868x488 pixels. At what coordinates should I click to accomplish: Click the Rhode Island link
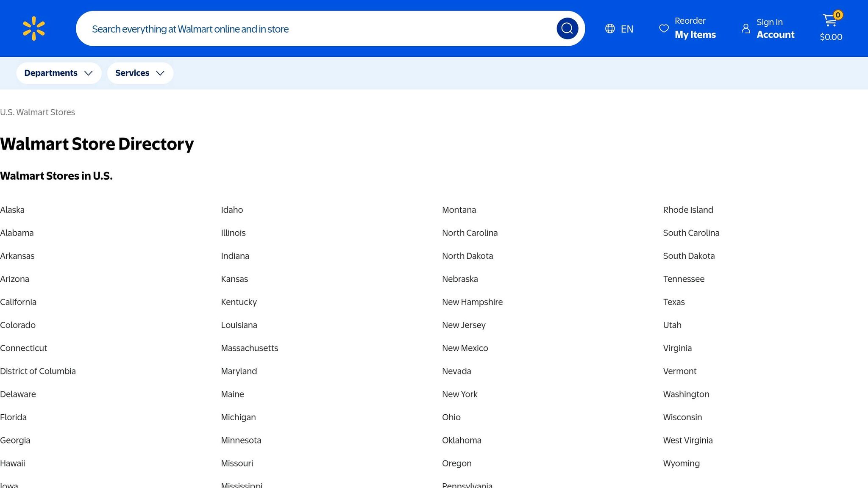point(688,210)
